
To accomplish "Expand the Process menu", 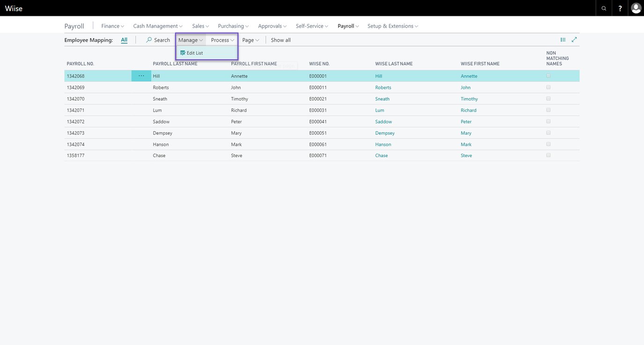I will point(221,40).
